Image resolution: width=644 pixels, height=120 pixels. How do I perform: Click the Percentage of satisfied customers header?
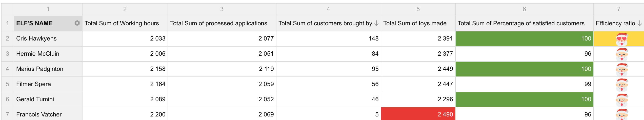521,23
